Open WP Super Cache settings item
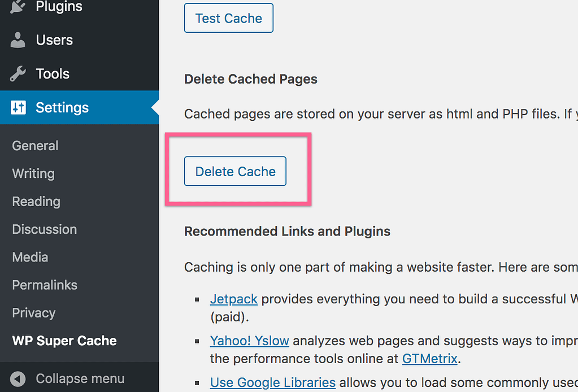The image size is (578, 392). pyautogui.click(x=64, y=341)
